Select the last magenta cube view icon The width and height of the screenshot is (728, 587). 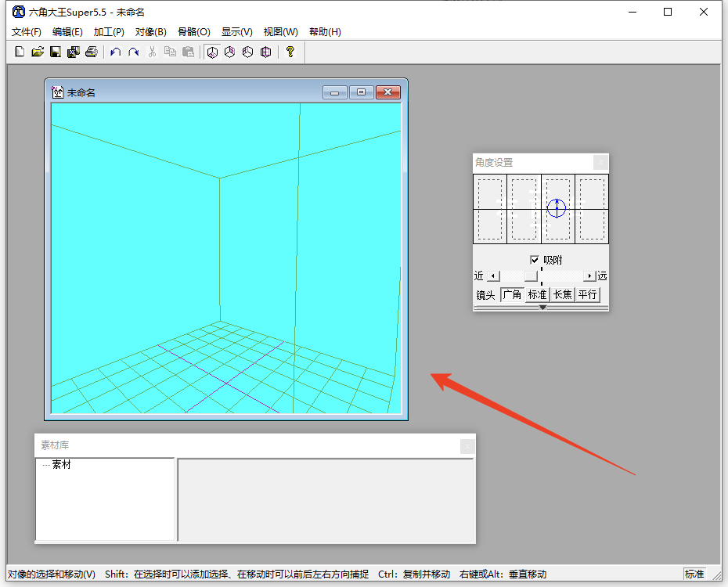pos(266,52)
